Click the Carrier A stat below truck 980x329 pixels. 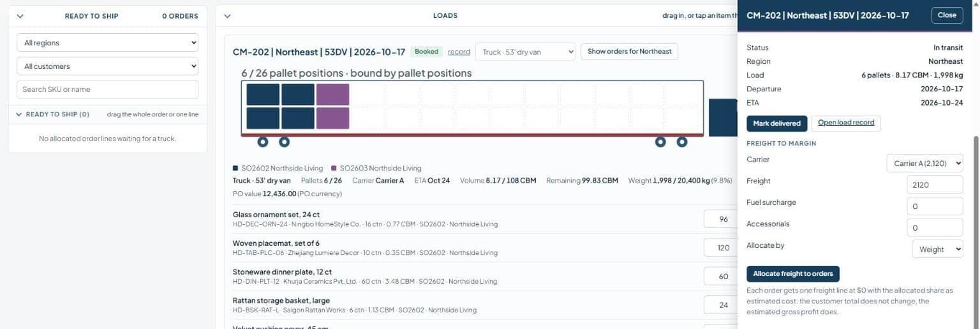[x=378, y=181]
